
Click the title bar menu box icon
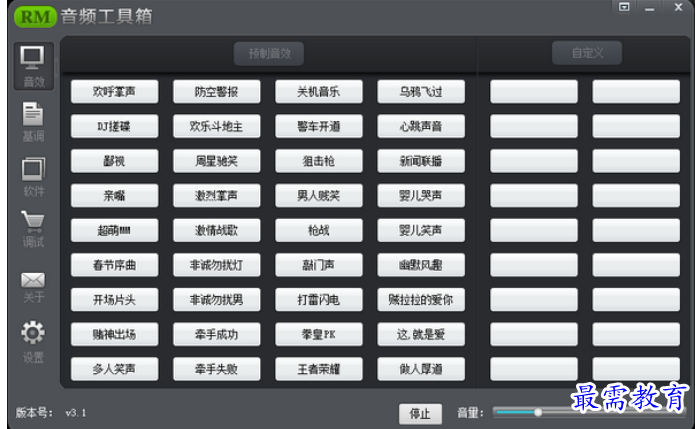click(x=625, y=8)
